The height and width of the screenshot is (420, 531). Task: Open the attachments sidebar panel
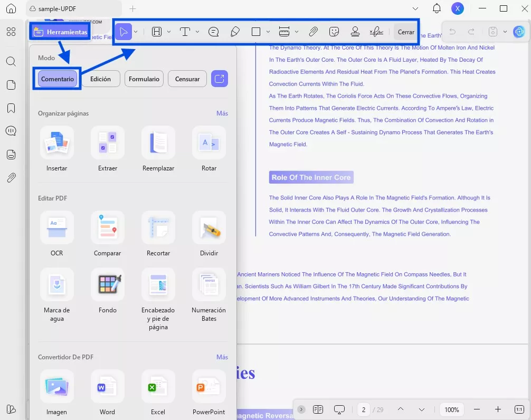(x=11, y=178)
